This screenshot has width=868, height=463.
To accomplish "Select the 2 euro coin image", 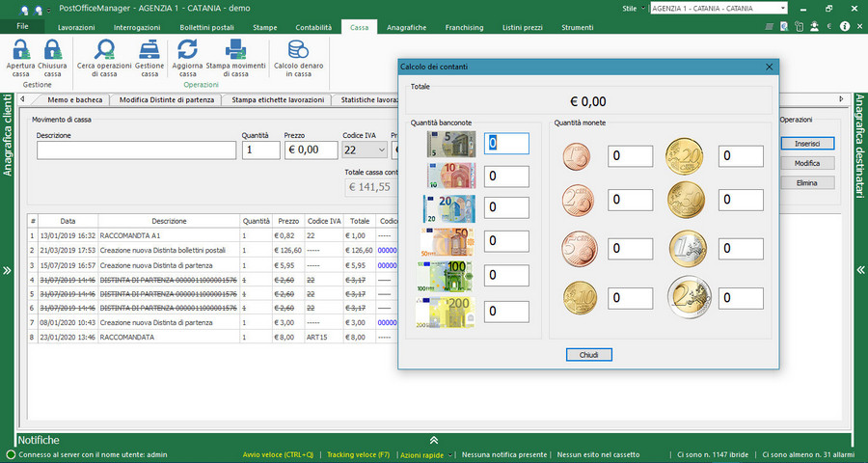I will coord(690,297).
